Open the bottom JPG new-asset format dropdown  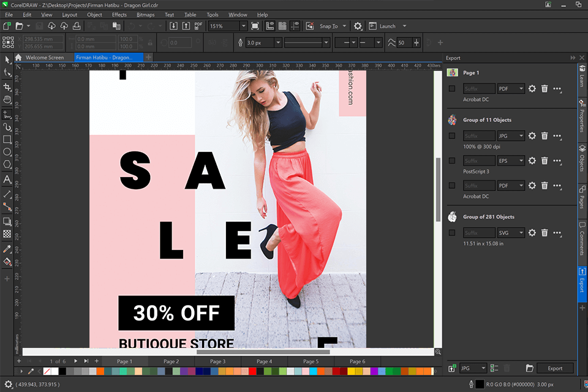click(472, 368)
